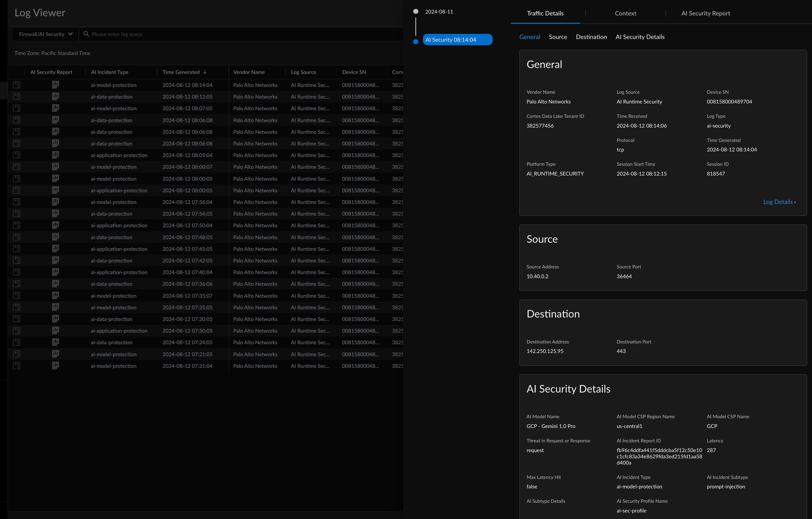The image size is (812, 519).
Task: Jump to Destination section link
Action: tap(591, 37)
